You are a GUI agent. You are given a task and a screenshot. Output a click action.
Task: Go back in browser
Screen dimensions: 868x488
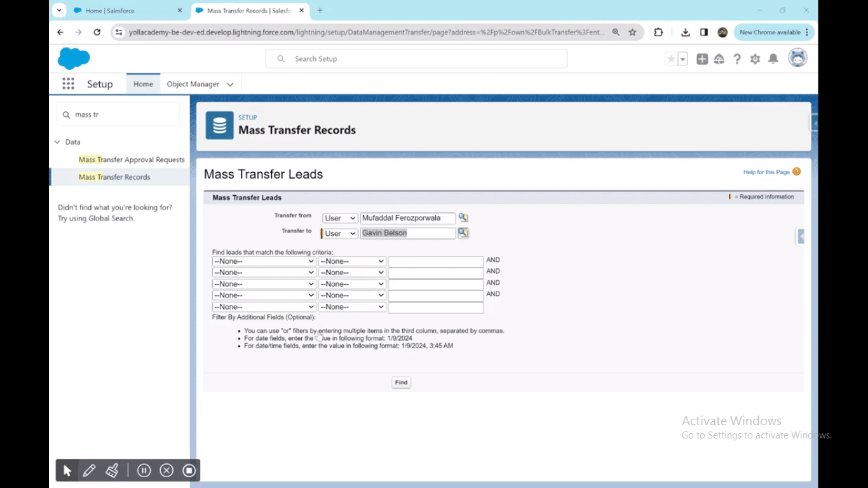60,32
